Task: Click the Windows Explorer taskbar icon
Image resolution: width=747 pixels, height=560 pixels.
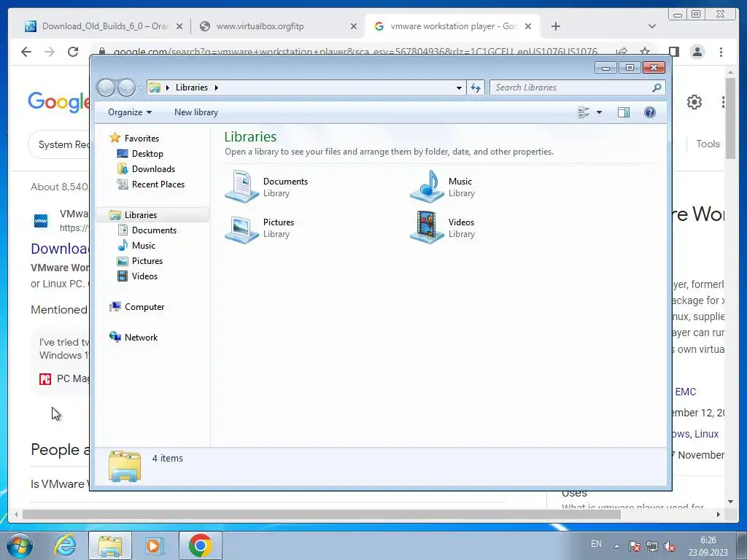Action: [x=110, y=545]
